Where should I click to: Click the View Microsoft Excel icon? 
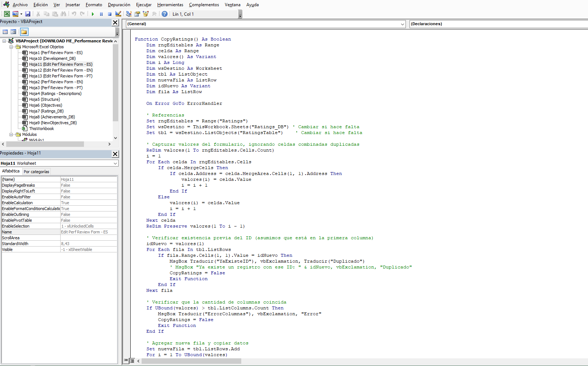pos(7,14)
